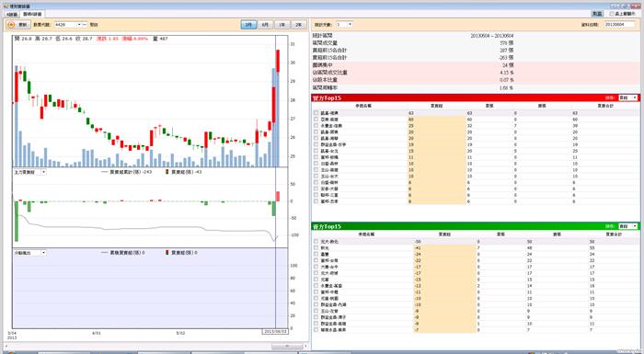Select the statistics value 4.15 %

(x=507, y=73)
